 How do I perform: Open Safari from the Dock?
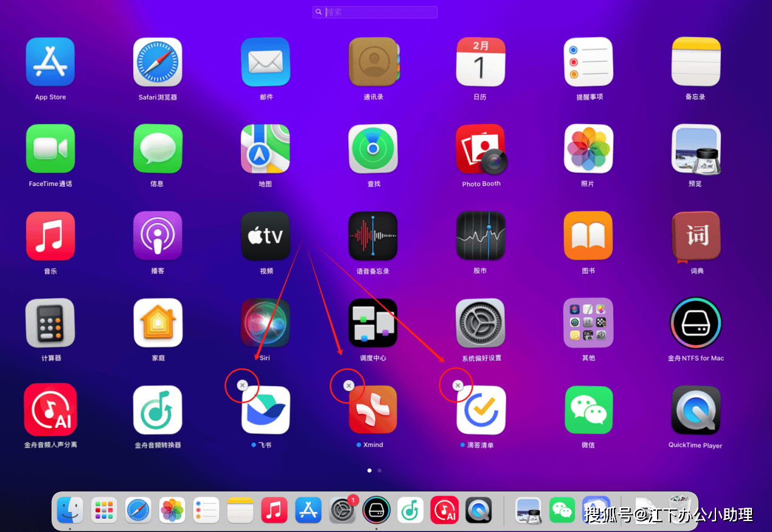(x=138, y=510)
